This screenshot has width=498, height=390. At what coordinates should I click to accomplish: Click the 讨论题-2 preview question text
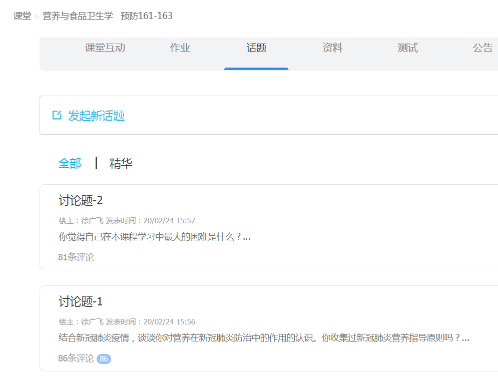pos(155,237)
